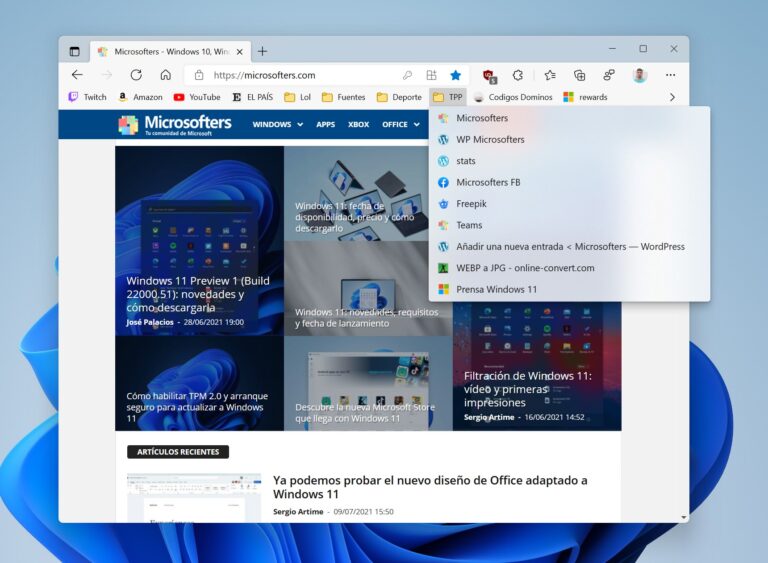Click the scrollbar down arrow
Screen dimensions: 768x563
[x=684, y=517]
